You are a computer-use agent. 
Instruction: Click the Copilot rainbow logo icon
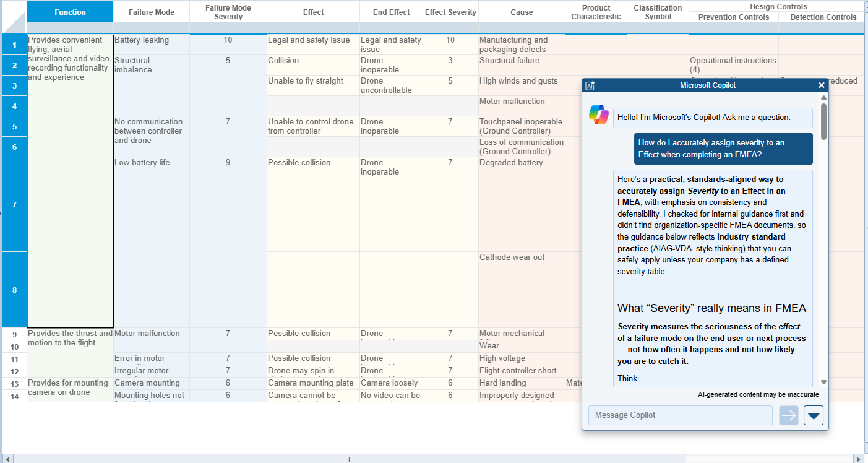[x=599, y=115]
